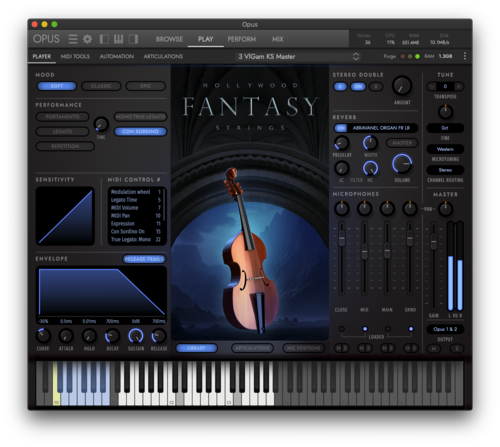This screenshot has width=500, height=447.
Task: Switch to the Mix tab
Action: (277, 39)
